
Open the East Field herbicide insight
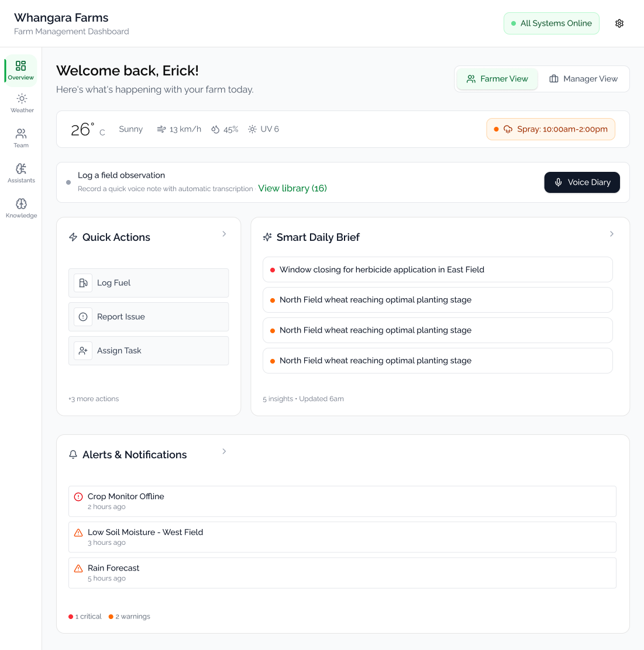pyautogui.click(x=437, y=269)
